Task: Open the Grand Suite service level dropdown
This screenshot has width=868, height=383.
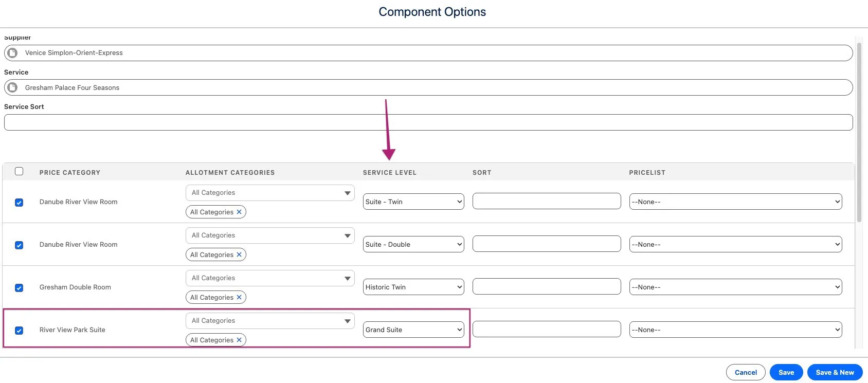Action: point(413,330)
